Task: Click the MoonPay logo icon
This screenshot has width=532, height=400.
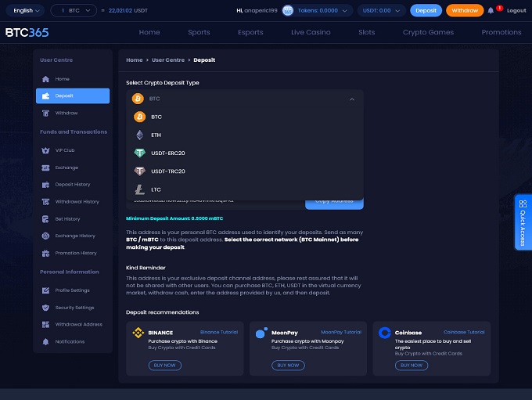Action: tap(261, 333)
